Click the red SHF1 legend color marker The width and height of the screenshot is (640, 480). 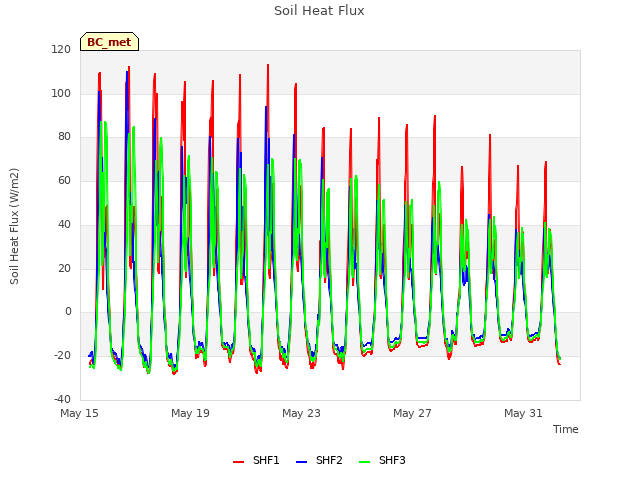(238, 462)
